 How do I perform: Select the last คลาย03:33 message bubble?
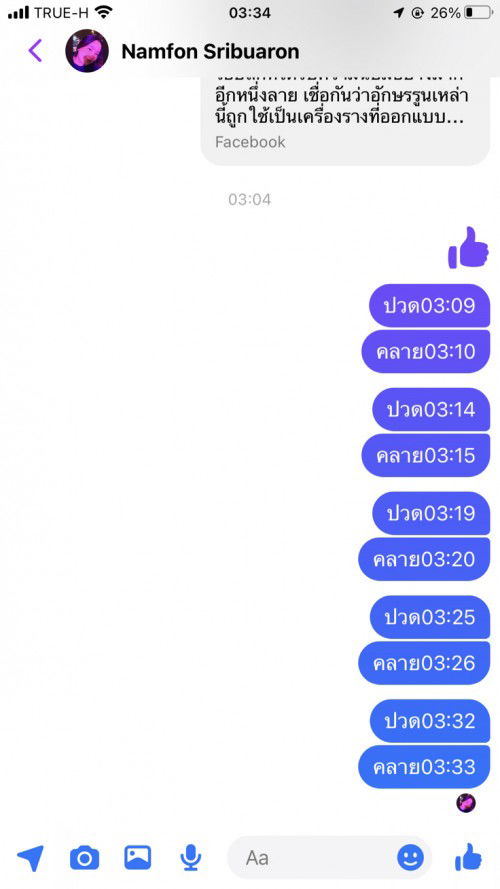tap(424, 767)
